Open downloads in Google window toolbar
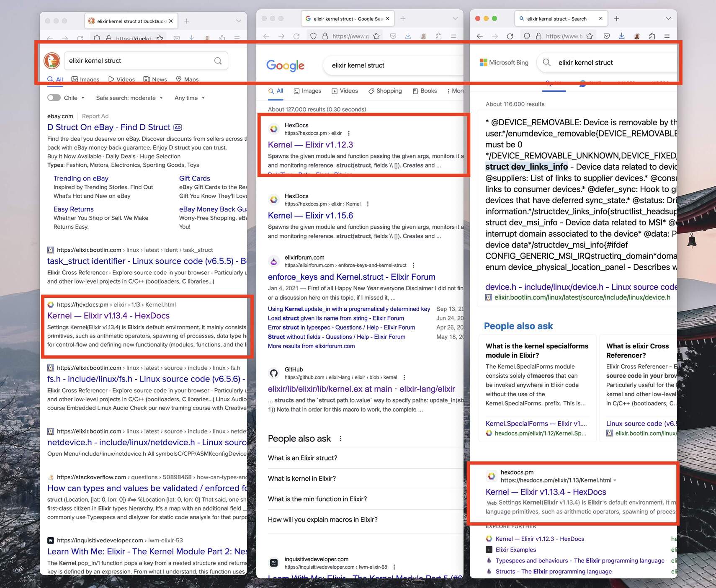The image size is (716, 588). 408,36
